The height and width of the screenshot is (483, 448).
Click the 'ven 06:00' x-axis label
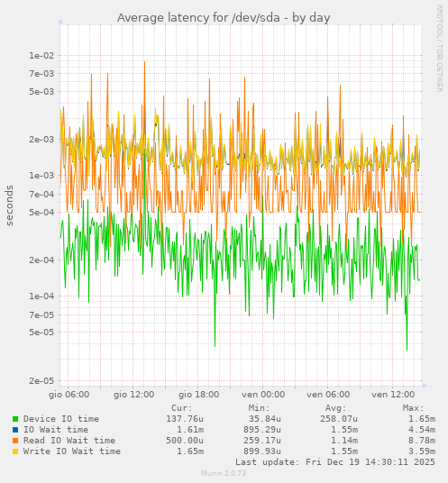coord(328,395)
